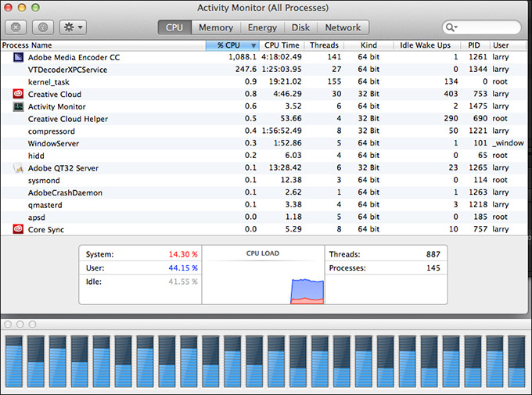Switch to the CPU tab
532x395 pixels.
pos(174,27)
